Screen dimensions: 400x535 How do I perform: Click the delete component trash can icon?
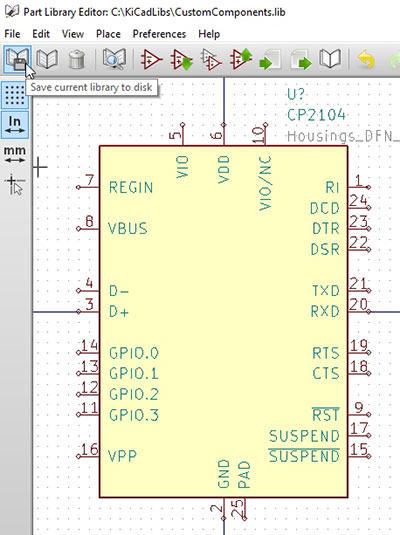(x=76, y=59)
